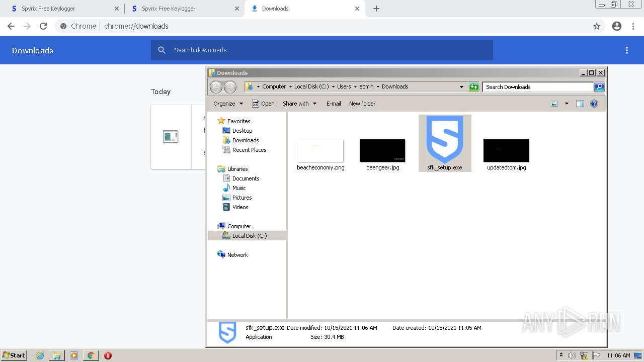Open Desktop in Favorites
Screen dimensions: 644x362
tap(242, 131)
